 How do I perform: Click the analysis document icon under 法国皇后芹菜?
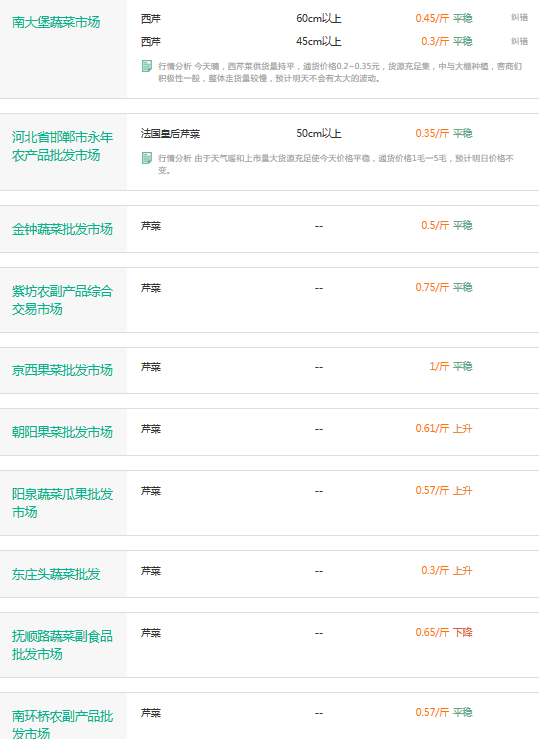(x=147, y=158)
